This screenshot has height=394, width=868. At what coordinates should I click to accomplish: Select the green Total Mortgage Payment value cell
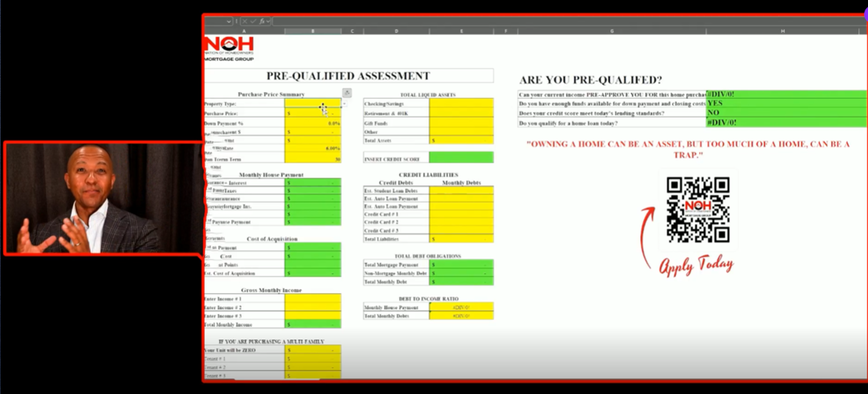[x=462, y=265]
